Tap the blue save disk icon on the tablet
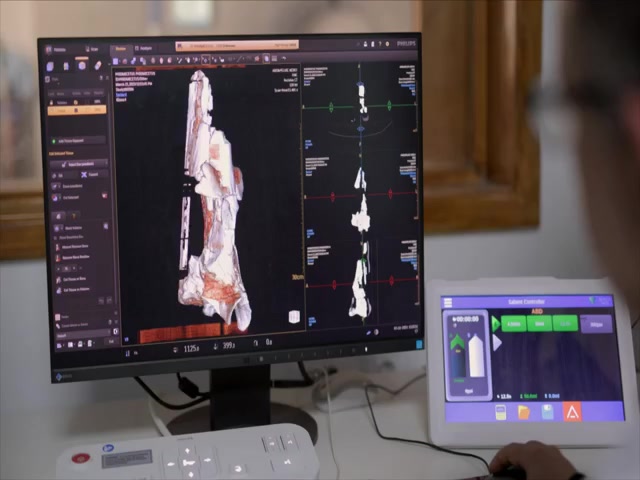Viewport: 640px width, 480px height. pyautogui.click(x=547, y=411)
